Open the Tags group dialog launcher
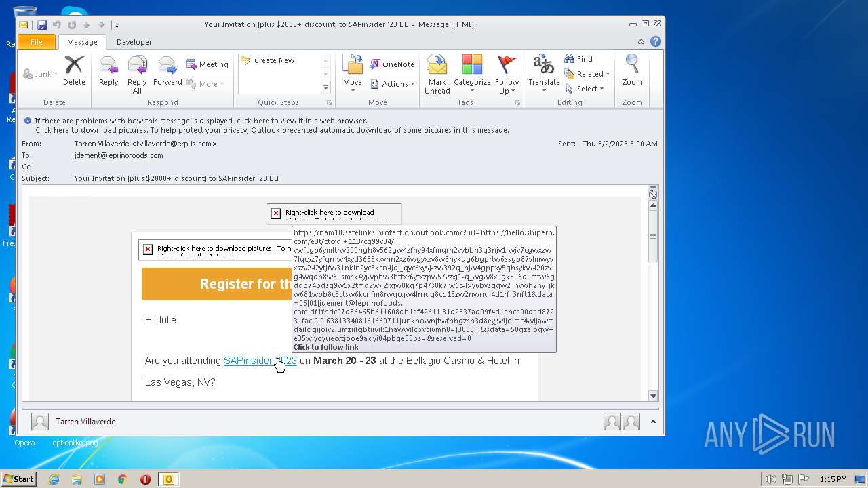Screen dimensions: 868x488 (517, 103)
